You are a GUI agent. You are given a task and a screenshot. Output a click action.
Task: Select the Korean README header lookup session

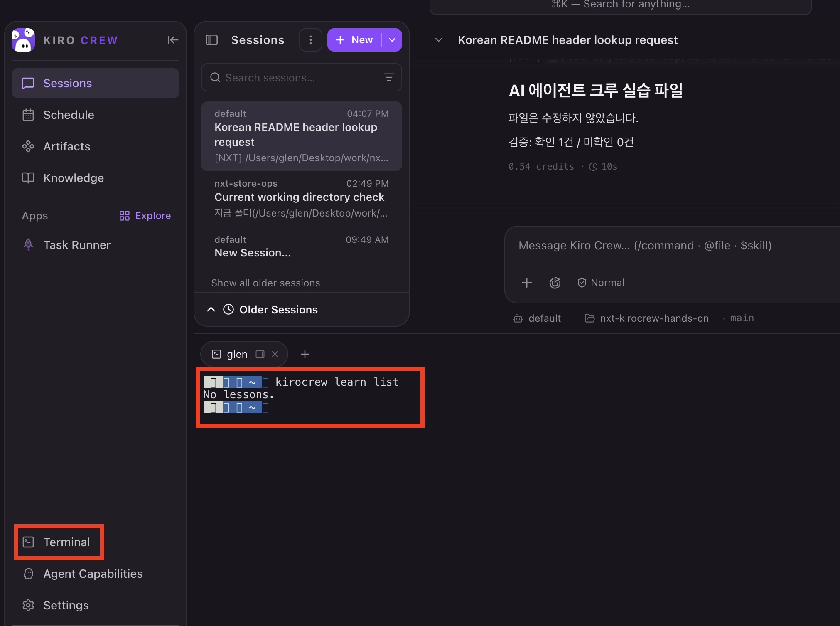tap(301, 136)
